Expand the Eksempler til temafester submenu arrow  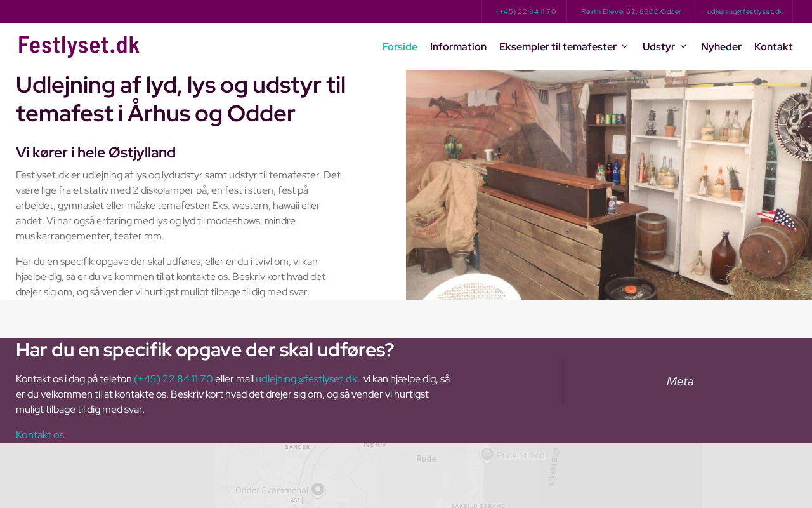[624, 46]
